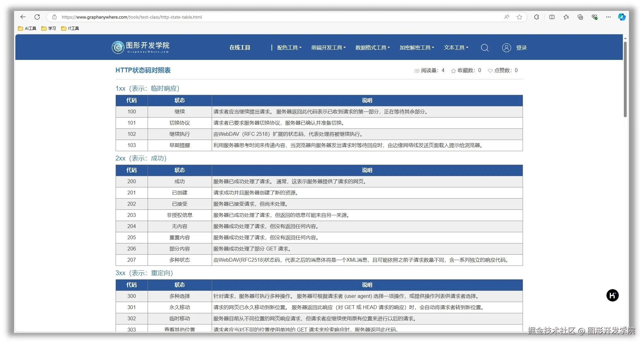Click the 登录 login link

click(522, 47)
